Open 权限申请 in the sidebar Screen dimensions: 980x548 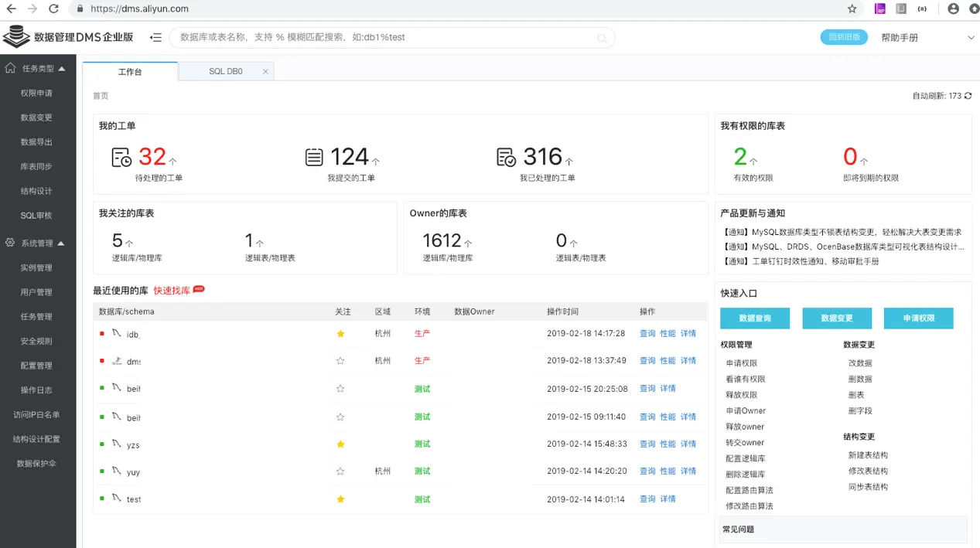coord(36,93)
